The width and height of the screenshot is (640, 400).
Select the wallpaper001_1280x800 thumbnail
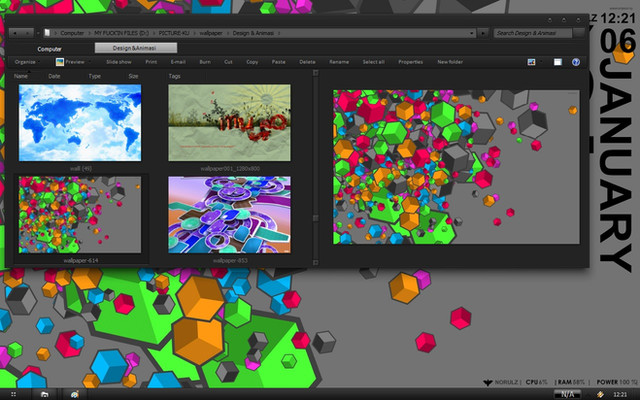[229, 122]
